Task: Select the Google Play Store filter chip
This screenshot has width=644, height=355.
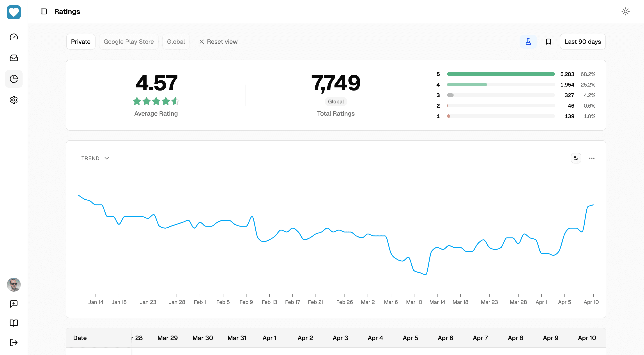Action: pos(129,42)
